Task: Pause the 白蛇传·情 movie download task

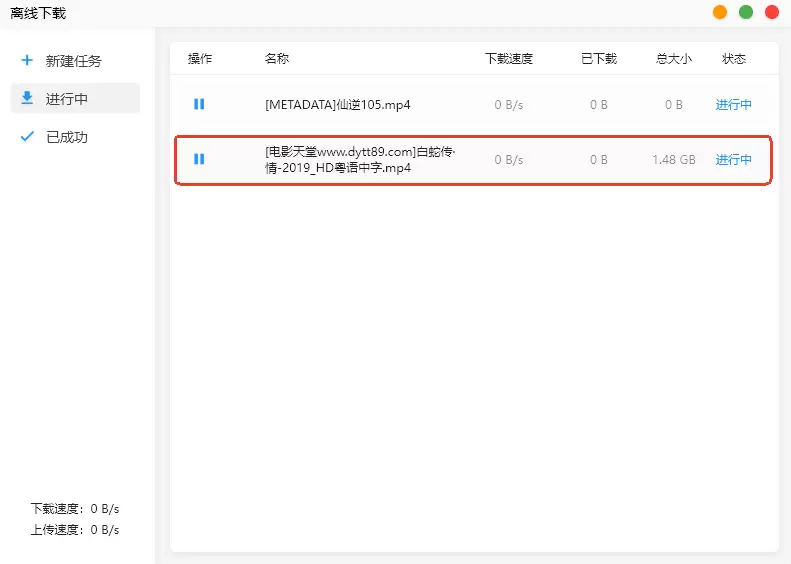Action: 199,159
